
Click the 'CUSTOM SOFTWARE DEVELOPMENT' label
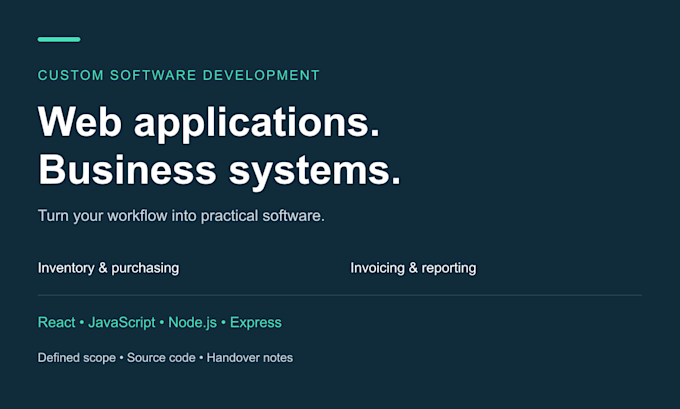(179, 75)
